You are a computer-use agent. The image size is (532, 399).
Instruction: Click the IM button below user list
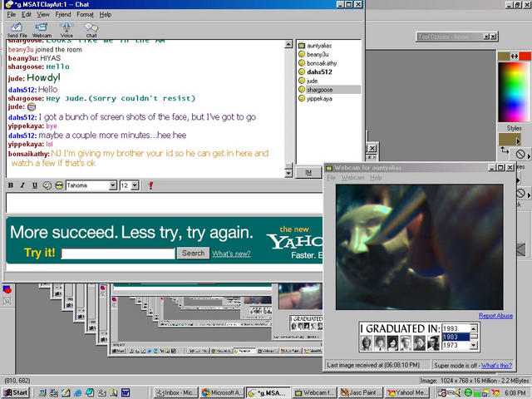pos(308,172)
